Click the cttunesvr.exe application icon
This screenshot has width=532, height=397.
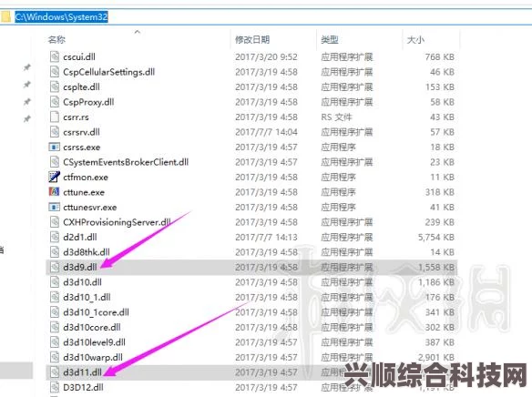point(55,207)
